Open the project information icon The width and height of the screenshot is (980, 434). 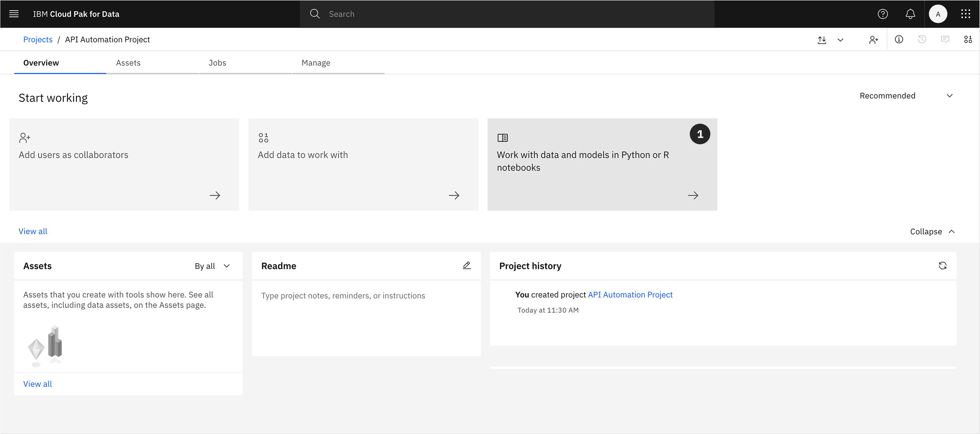click(x=899, y=39)
